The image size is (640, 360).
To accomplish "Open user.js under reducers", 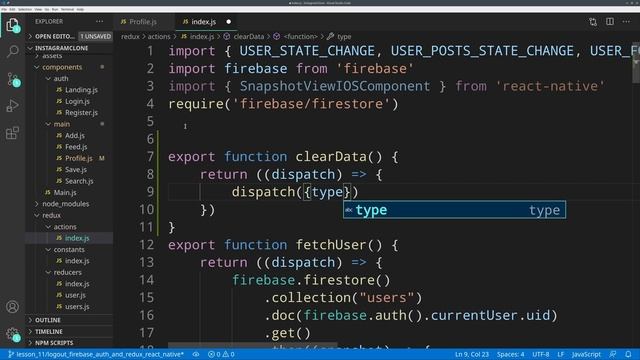I will (75, 295).
